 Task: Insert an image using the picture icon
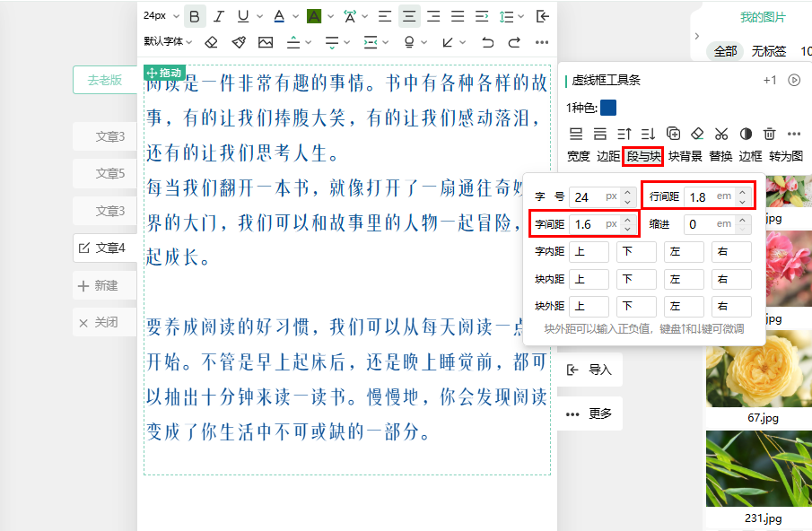click(x=266, y=42)
